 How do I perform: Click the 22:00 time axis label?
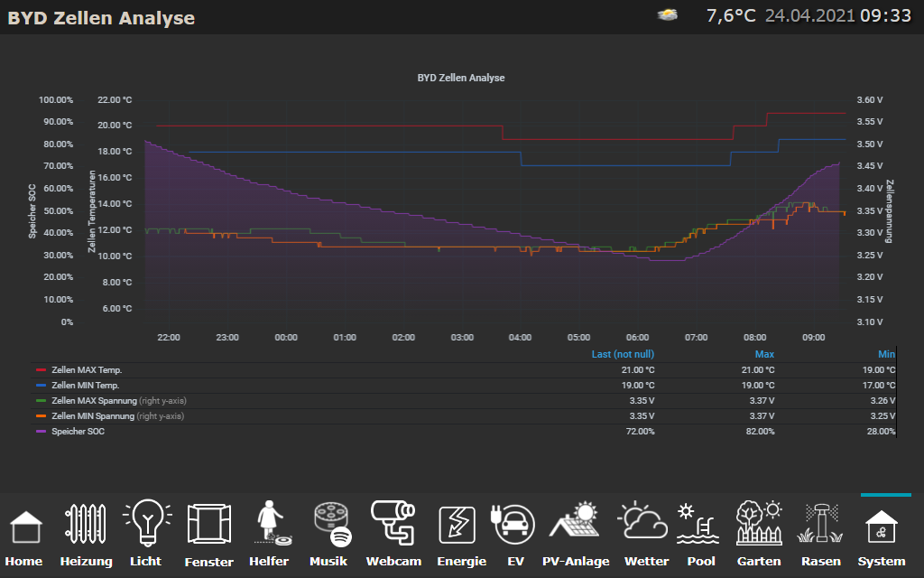(169, 338)
